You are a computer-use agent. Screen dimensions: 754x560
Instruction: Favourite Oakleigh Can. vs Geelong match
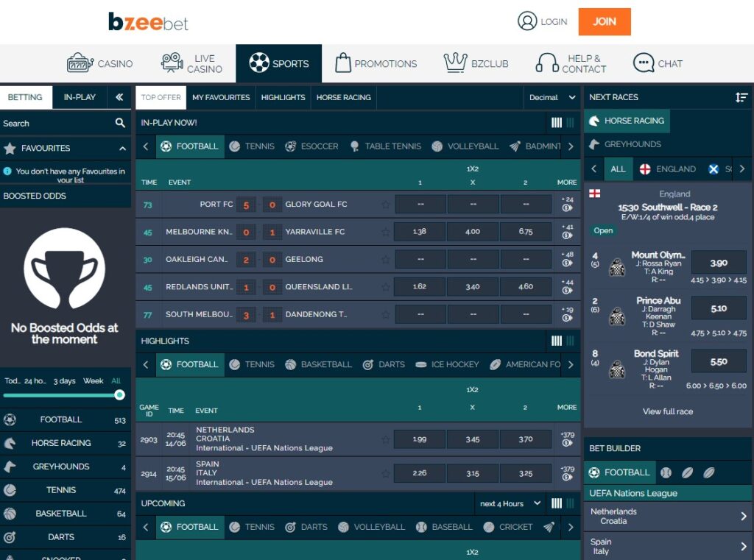point(385,260)
